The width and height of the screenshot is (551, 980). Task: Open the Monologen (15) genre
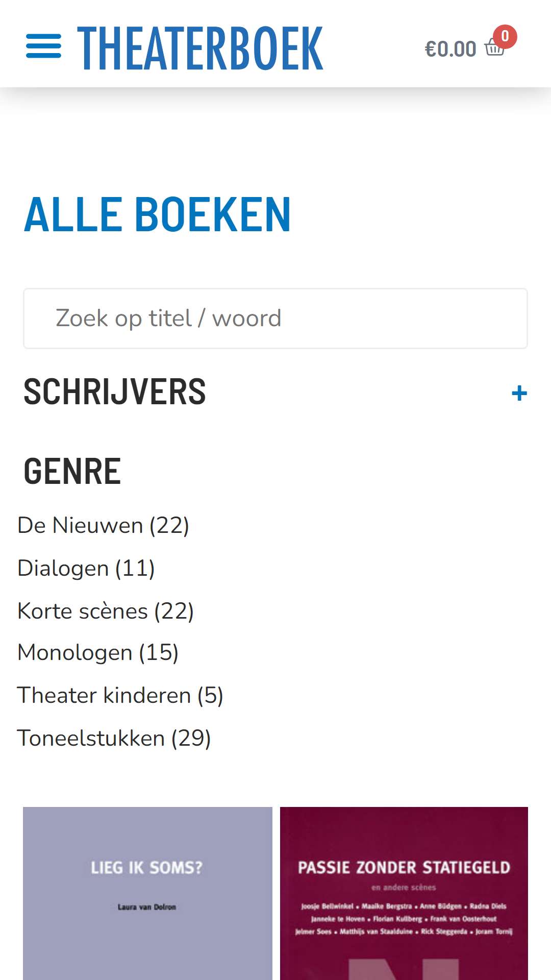tap(98, 653)
